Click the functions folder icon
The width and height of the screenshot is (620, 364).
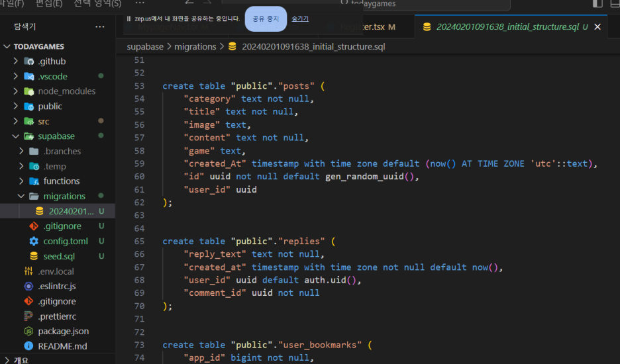34,181
